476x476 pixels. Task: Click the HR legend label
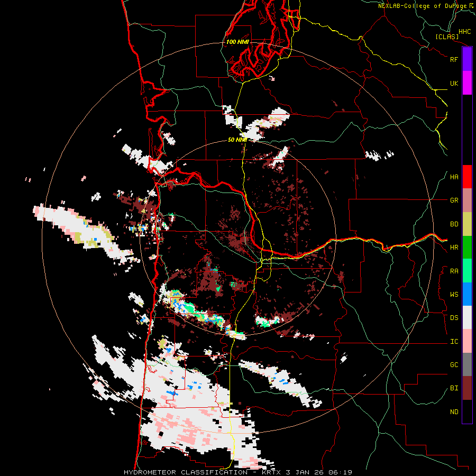point(454,248)
